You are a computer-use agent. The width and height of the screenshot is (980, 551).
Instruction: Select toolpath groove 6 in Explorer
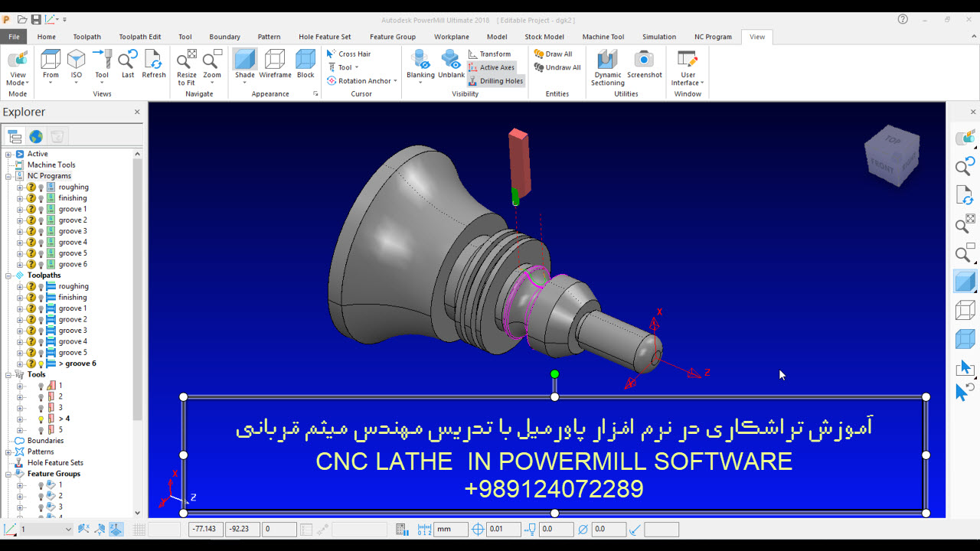(77, 364)
